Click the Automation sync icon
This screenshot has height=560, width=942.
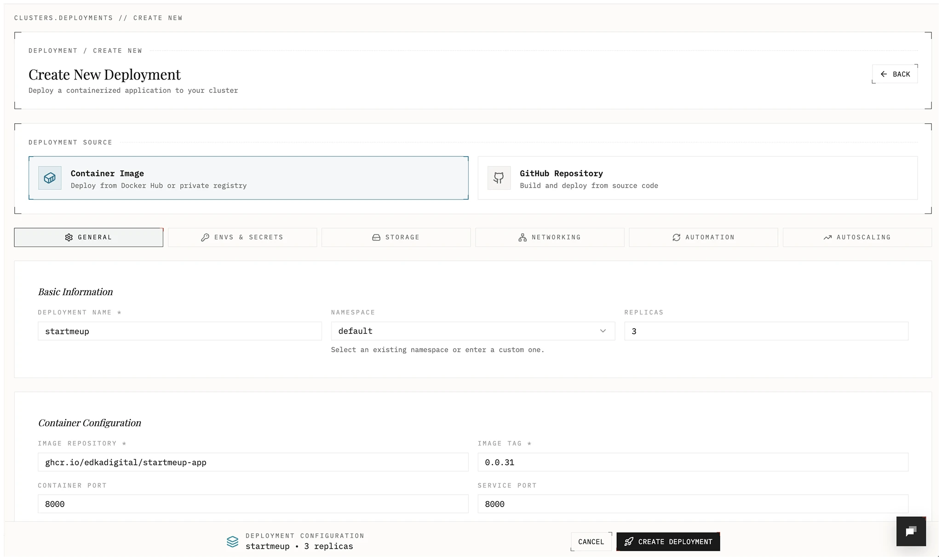(x=676, y=237)
